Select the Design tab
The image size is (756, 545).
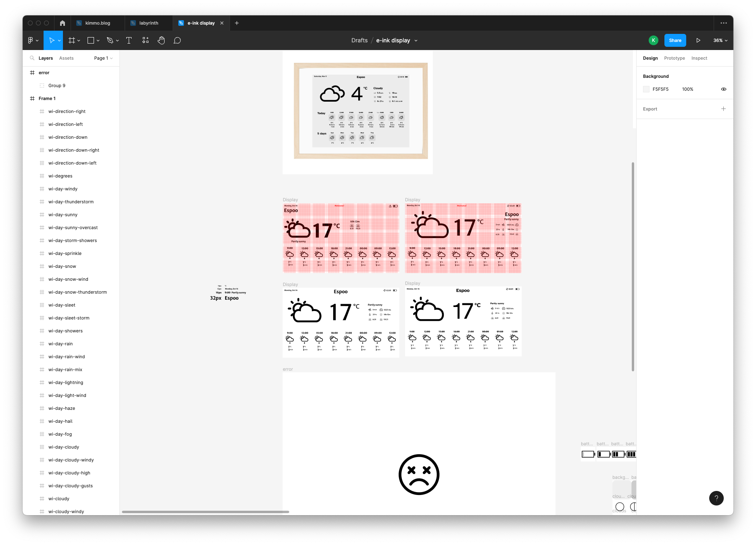click(x=650, y=58)
